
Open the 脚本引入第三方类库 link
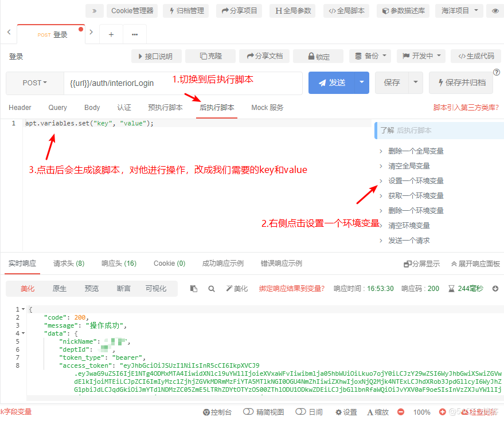click(x=466, y=108)
